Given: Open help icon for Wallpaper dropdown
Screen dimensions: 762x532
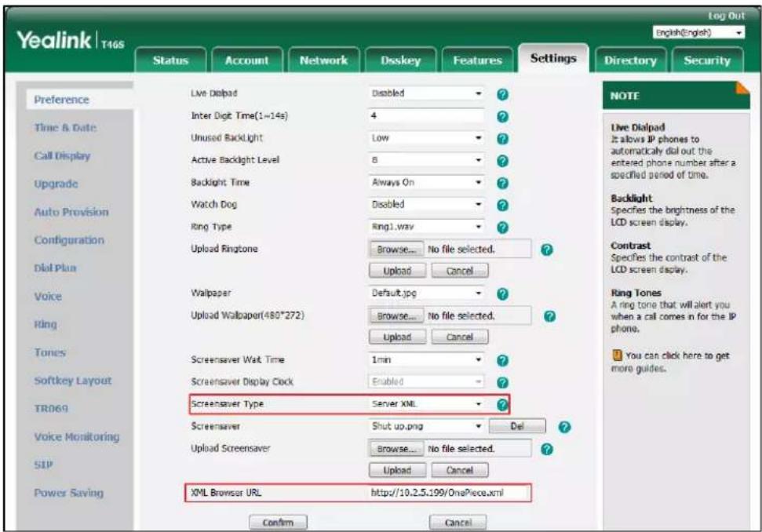Looking at the screenshot, I should coord(502,294).
